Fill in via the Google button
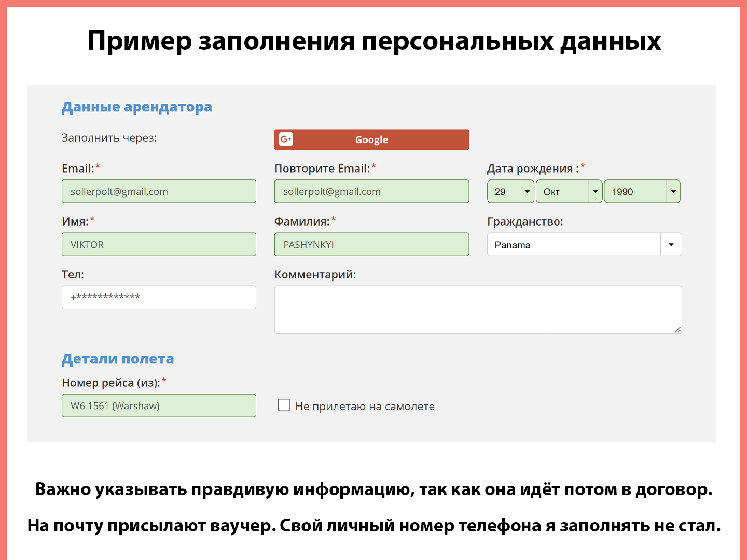The height and width of the screenshot is (560, 747). (x=371, y=139)
